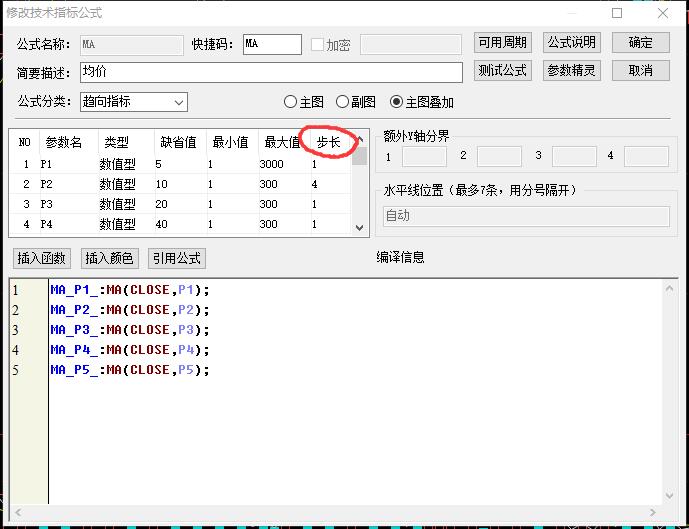
Task: Select the P4 parameter name cell
Action: [46, 225]
